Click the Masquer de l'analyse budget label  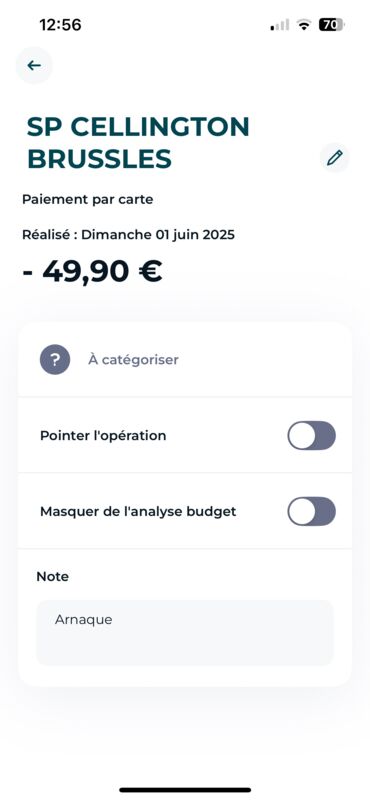[138, 511]
